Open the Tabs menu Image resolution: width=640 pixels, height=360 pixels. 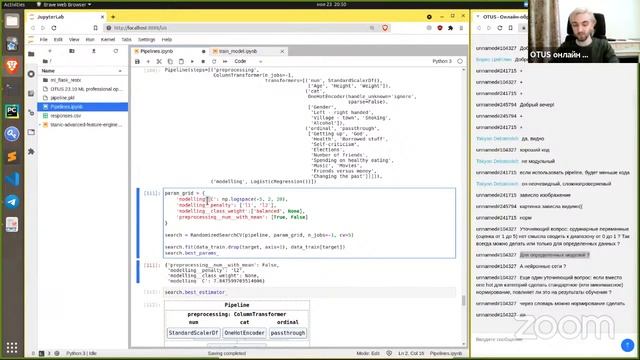click(127, 40)
